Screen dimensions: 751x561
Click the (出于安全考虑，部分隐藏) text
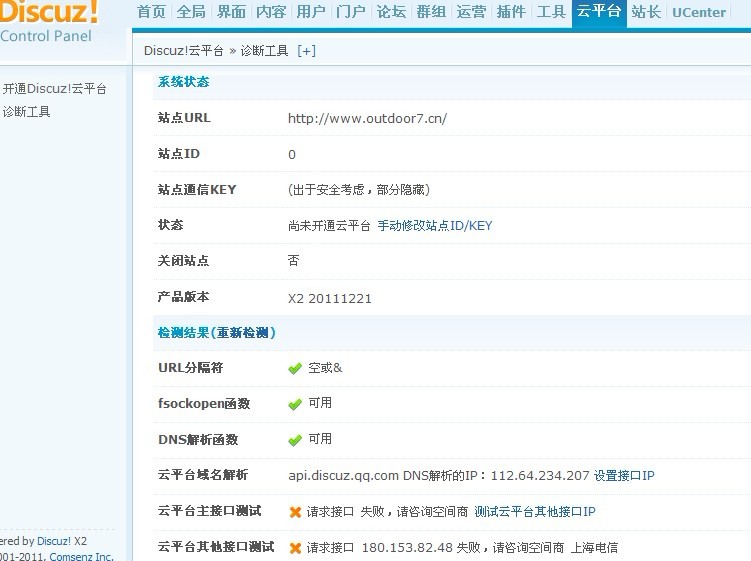359,190
